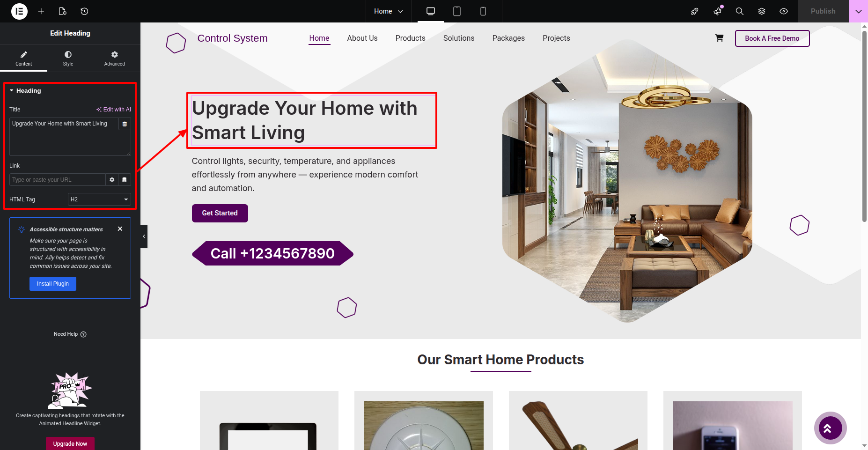This screenshot has height=450, width=868.
Task: Click the Add Element plus icon
Action: [41, 11]
